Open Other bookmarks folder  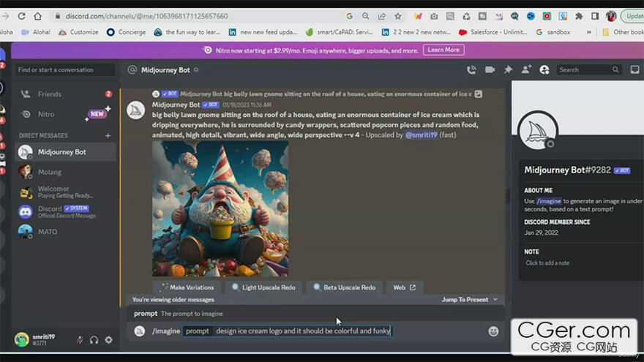(623, 32)
